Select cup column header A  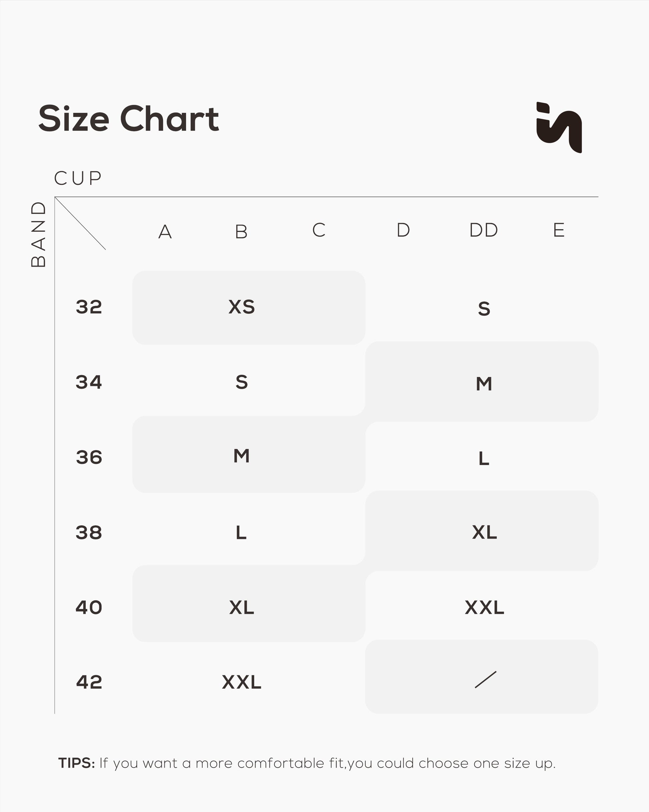coord(165,232)
